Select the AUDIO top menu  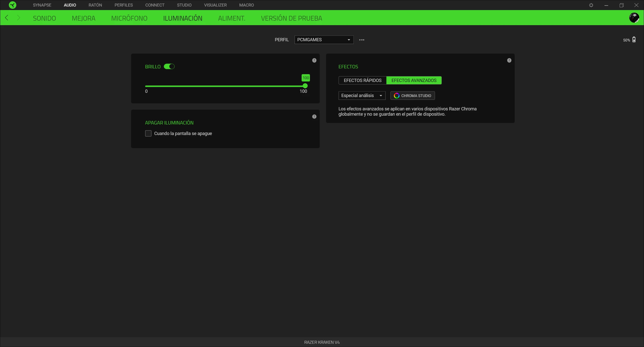point(70,5)
